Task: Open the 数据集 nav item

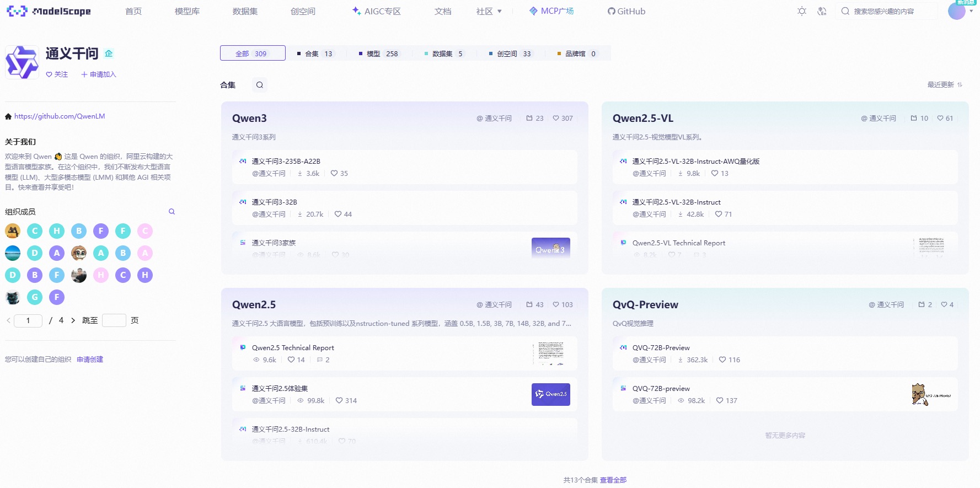Action: click(245, 11)
